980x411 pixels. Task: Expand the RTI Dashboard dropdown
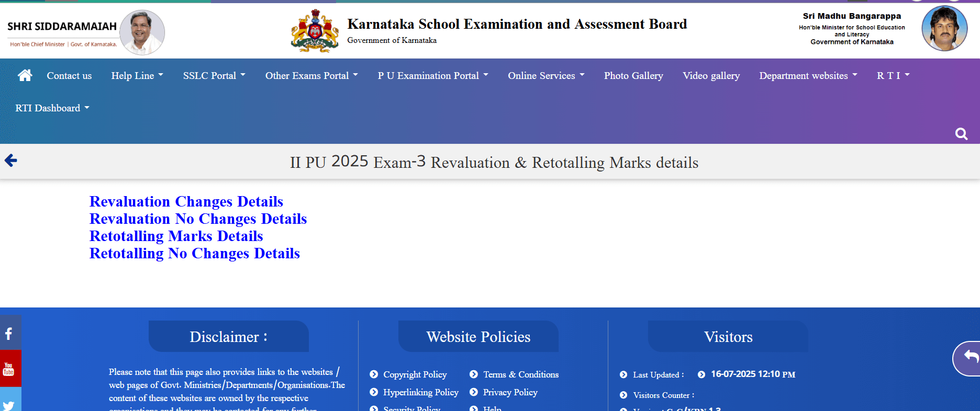click(x=52, y=108)
